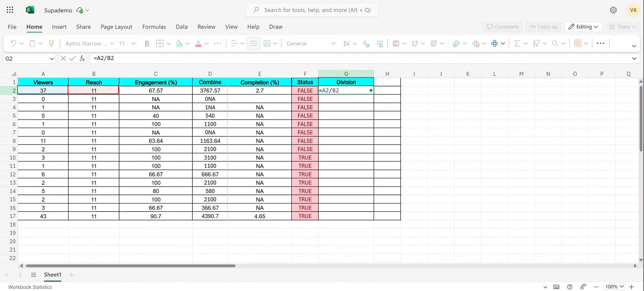The image size is (644, 291).
Task: Click the Delete Cells icon
Action: click(x=476, y=43)
